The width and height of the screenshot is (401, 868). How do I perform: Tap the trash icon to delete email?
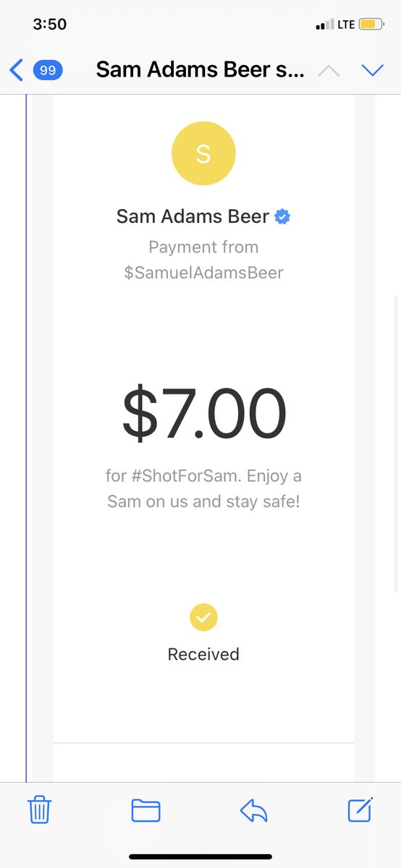(40, 809)
